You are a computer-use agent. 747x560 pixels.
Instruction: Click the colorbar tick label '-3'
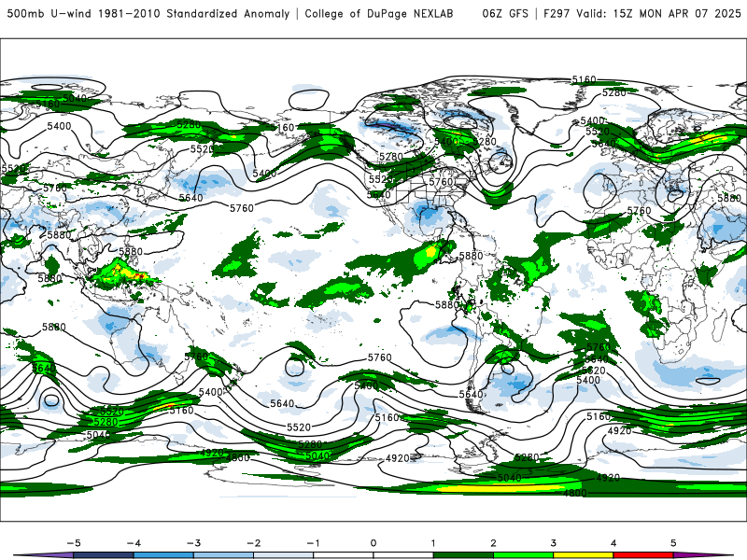click(193, 543)
